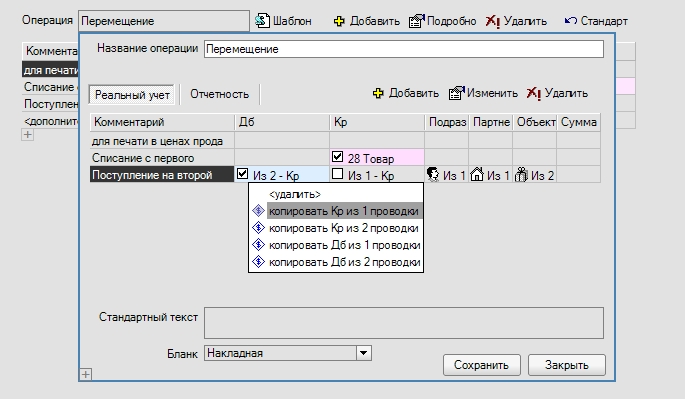Select <удалить> in the popup menu
The height and width of the screenshot is (399, 685).
pyautogui.click(x=295, y=194)
